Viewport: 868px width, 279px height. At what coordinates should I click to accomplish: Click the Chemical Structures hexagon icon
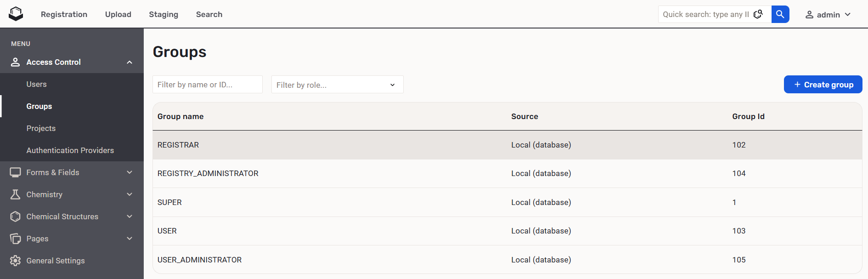(15, 216)
